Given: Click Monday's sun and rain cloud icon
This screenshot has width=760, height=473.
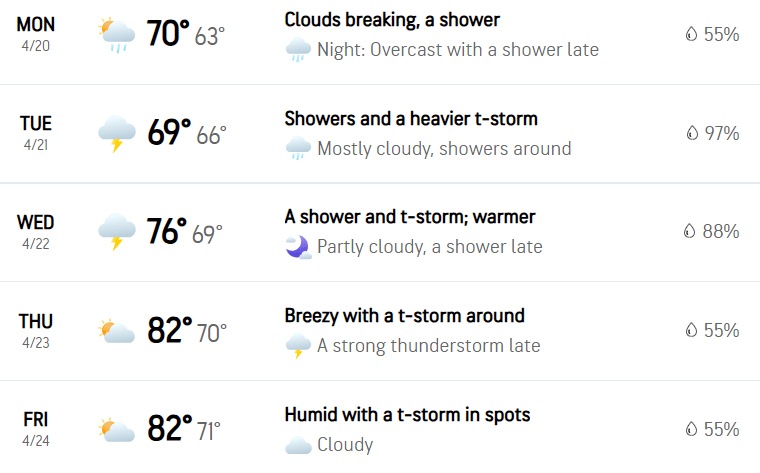Looking at the screenshot, I should coord(116,35).
